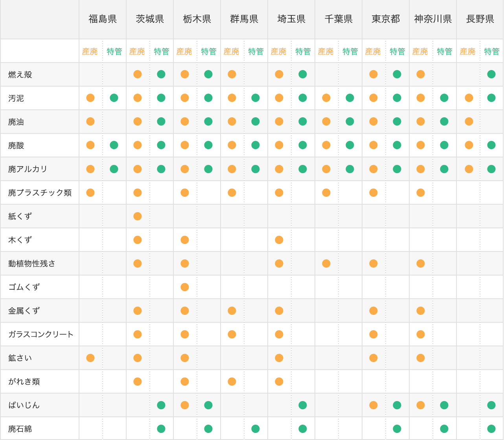Click the orange dot for ゴムくず in 栃木県
Image resolution: width=504 pixels, height=440 pixels.
pyautogui.click(x=185, y=287)
